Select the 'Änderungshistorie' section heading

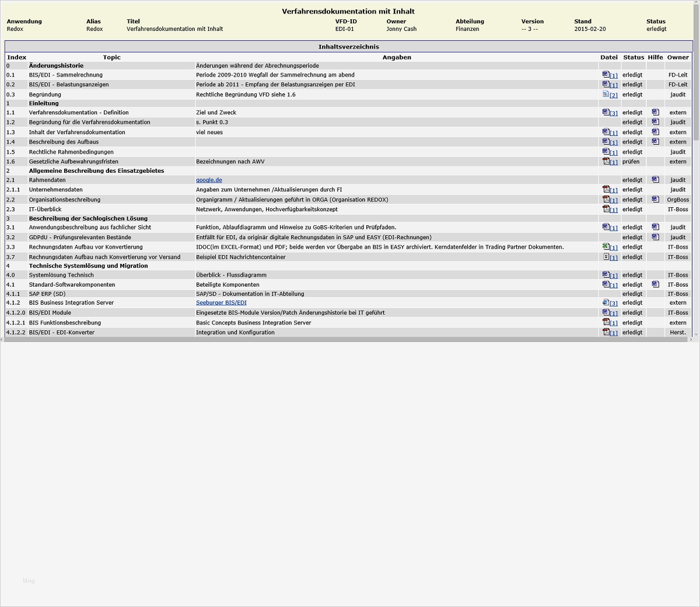click(x=56, y=65)
